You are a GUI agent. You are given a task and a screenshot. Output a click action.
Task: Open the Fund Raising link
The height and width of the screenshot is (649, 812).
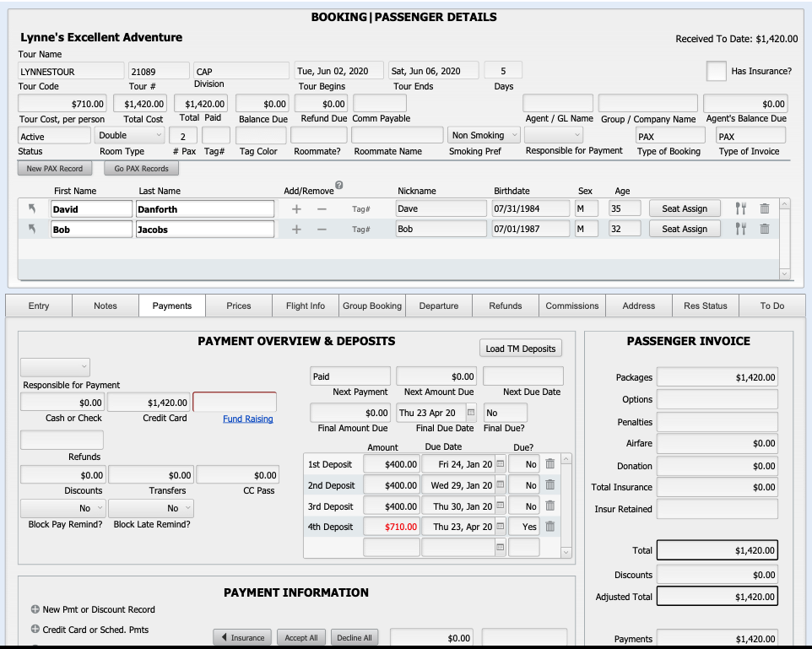(248, 419)
